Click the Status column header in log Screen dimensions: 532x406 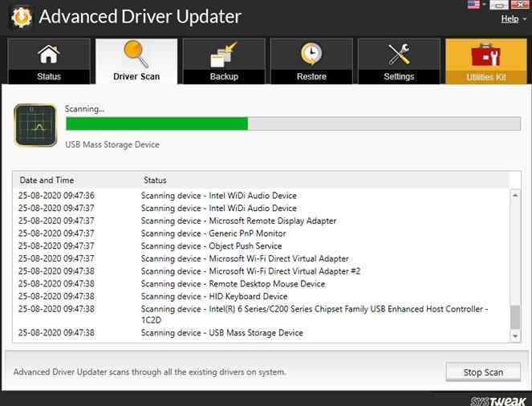[x=155, y=180]
